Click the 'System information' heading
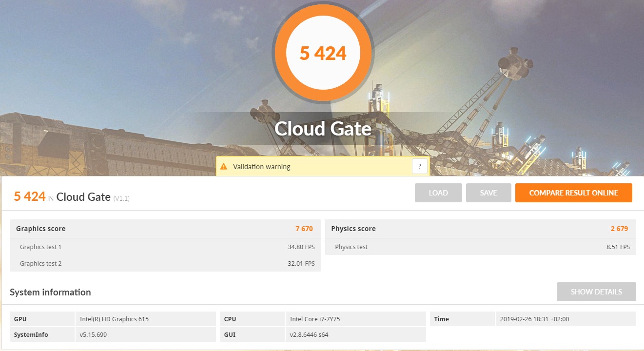 50,292
